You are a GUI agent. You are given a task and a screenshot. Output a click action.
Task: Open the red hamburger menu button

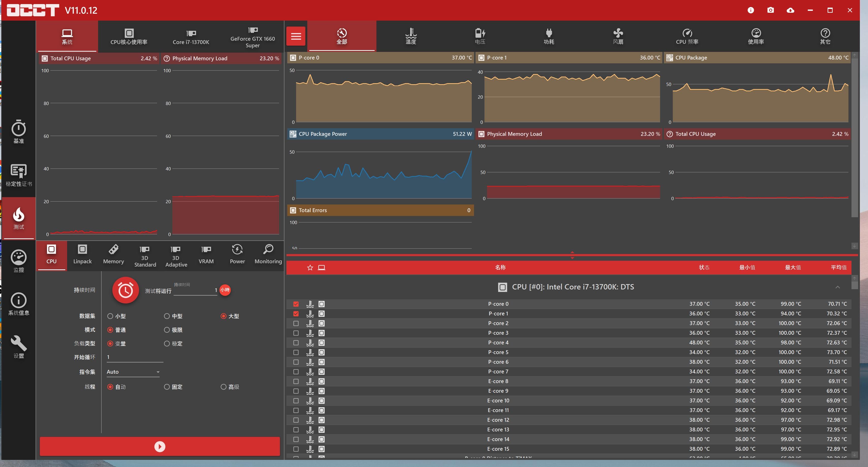click(296, 36)
